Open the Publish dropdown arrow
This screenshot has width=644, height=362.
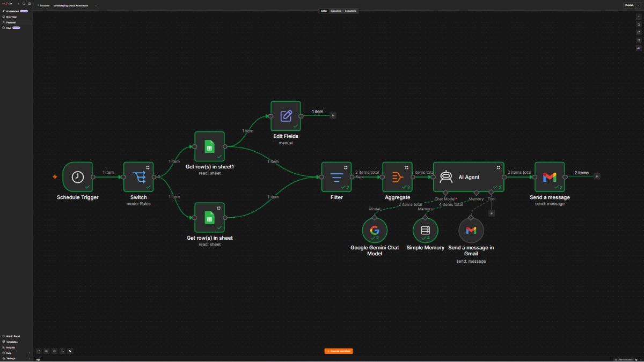(x=639, y=5)
